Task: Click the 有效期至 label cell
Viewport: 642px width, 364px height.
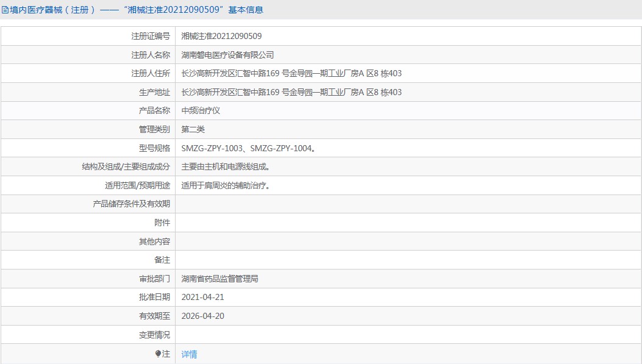Action: pyautogui.click(x=88, y=316)
